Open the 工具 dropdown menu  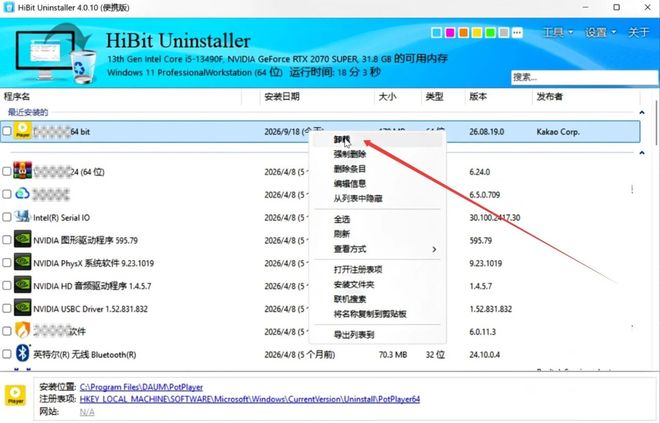pos(558,32)
